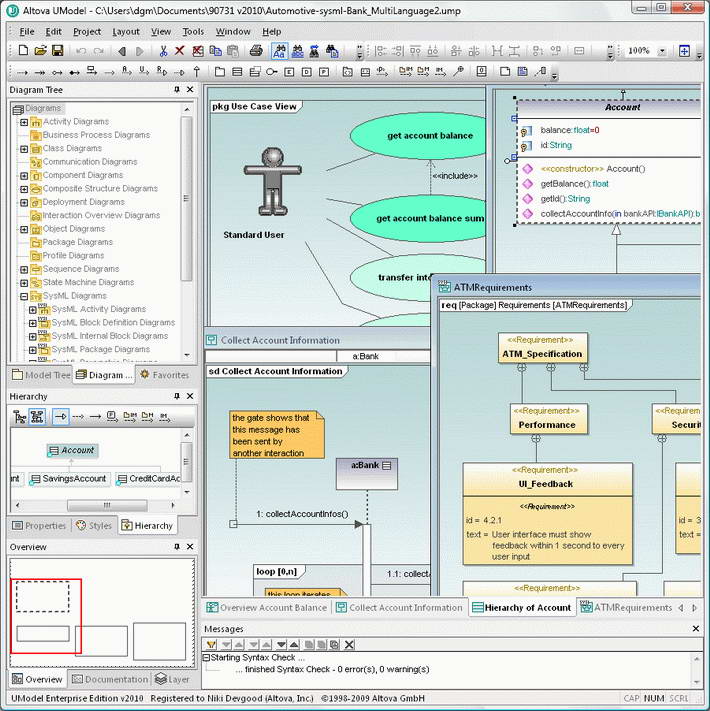Open the Project menu
The height and width of the screenshot is (711, 710).
tap(87, 31)
